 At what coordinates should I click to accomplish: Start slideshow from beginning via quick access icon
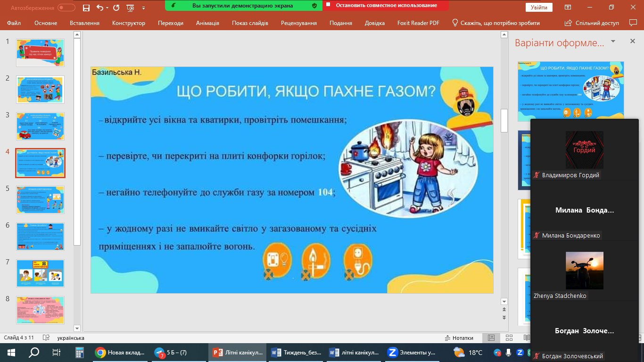[131, 8]
